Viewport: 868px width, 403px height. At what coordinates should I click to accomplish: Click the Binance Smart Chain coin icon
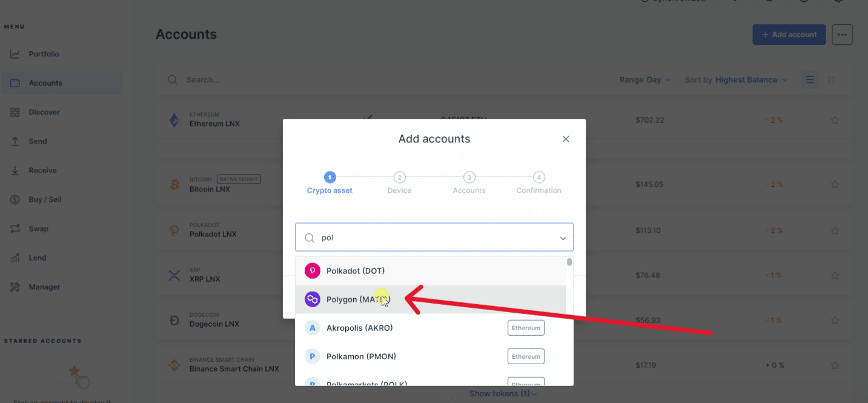pyautogui.click(x=174, y=365)
